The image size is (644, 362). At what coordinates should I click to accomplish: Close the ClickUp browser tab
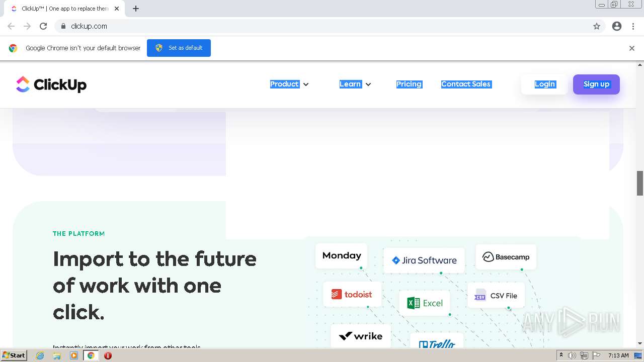tap(117, 9)
